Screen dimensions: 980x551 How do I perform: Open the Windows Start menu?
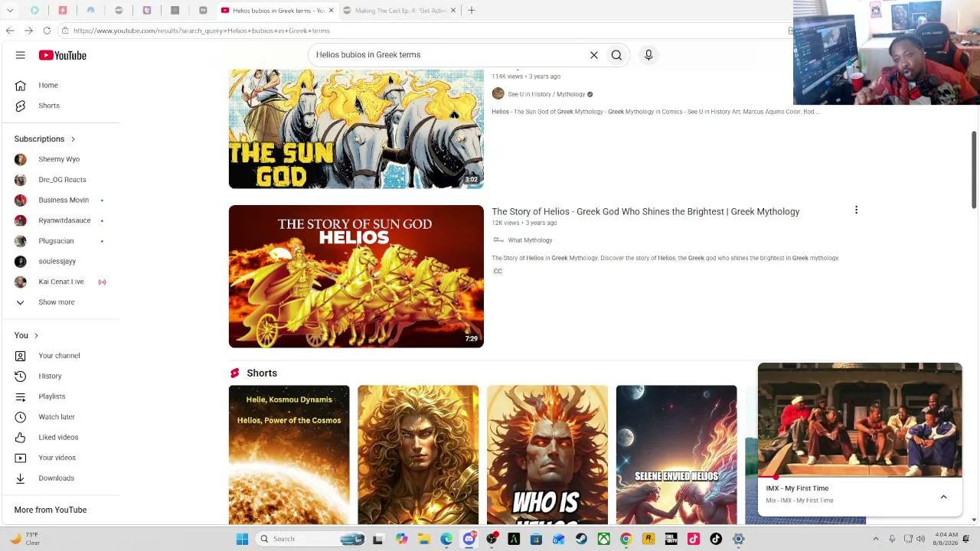(242, 539)
